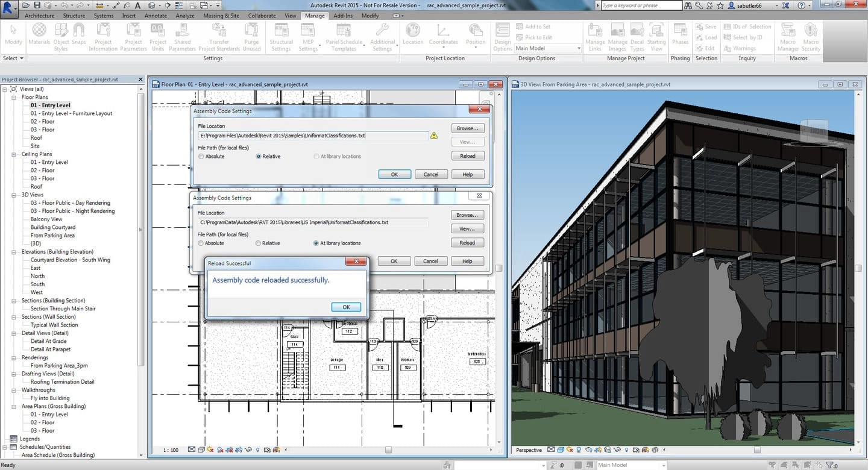Image resolution: width=868 pixels, height=470 pixels.
Task: Click Help in the C:\ProgramData path dialog
Action: pyautogui.click(x=467, y=262)
